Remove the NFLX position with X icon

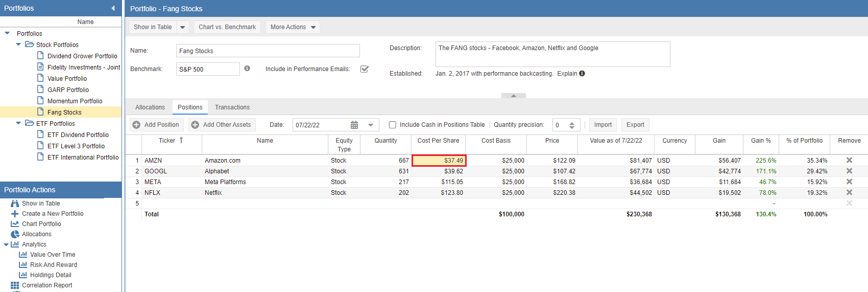(849, 192)
